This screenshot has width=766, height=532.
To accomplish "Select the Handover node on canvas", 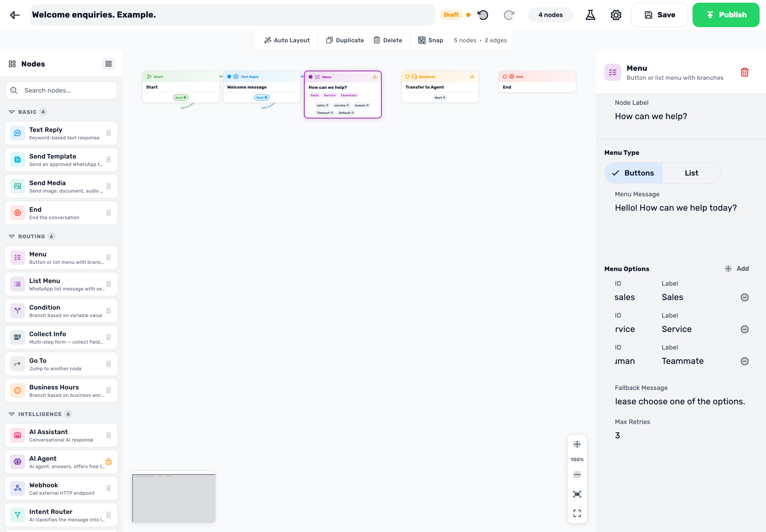I will [440, 87].
